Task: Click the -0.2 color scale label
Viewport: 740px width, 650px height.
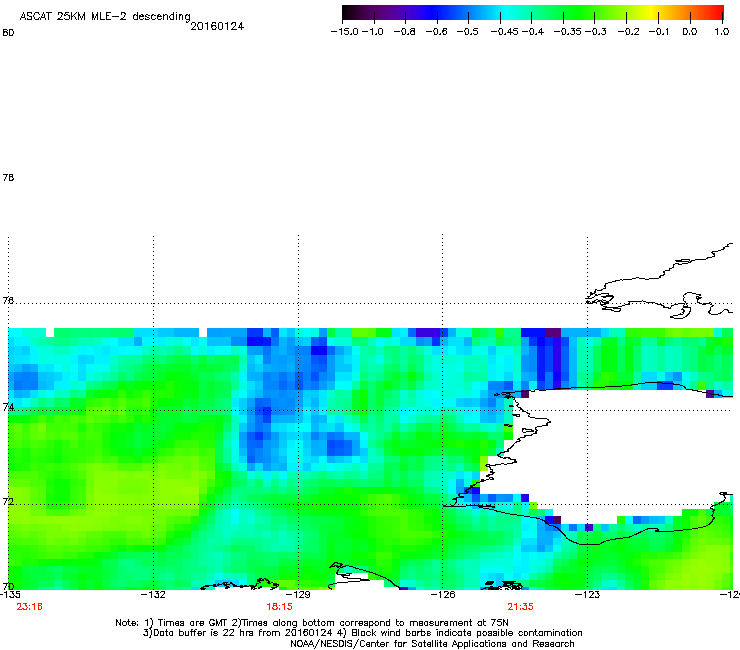Action: coord(628,32)
